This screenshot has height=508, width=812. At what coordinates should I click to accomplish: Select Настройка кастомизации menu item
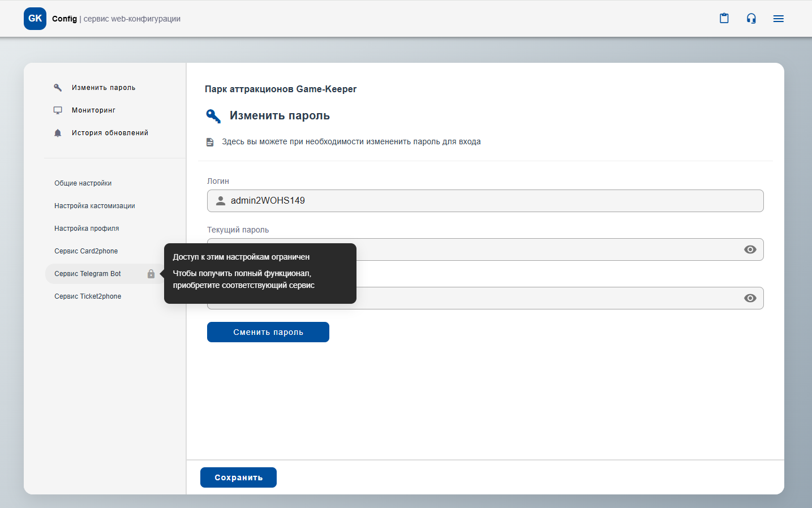(94, 206)
